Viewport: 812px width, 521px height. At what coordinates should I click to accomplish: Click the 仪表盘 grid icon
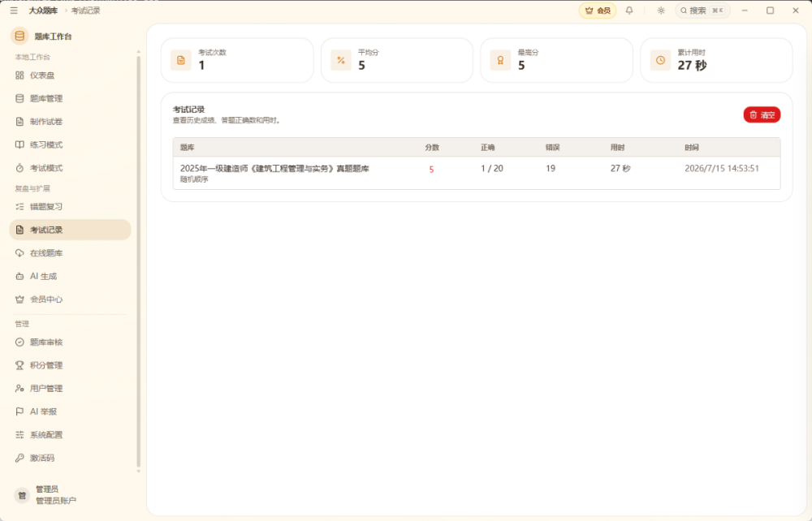(19, 75)
